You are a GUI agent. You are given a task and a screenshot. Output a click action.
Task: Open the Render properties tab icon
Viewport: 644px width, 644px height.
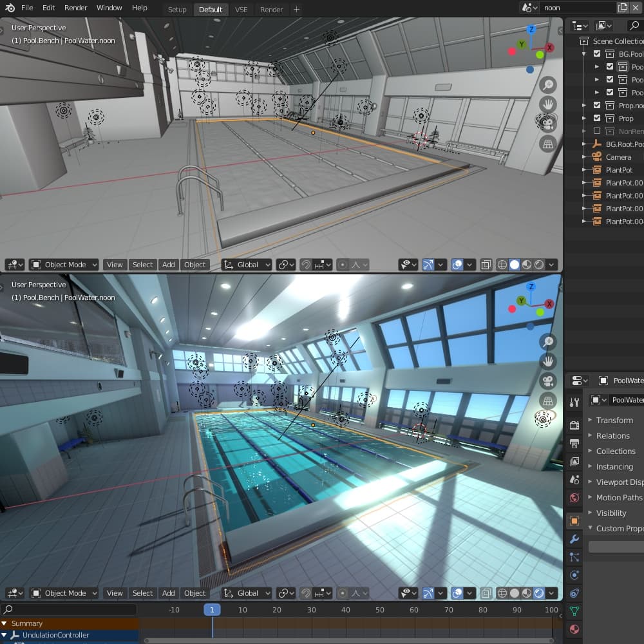coord(574,426)
